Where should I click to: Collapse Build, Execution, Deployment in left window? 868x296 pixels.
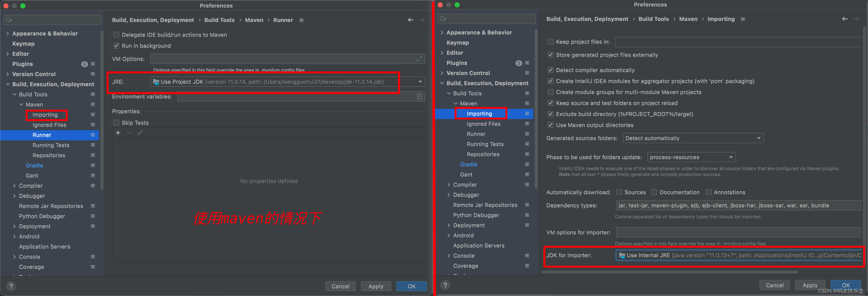(8, 84)
